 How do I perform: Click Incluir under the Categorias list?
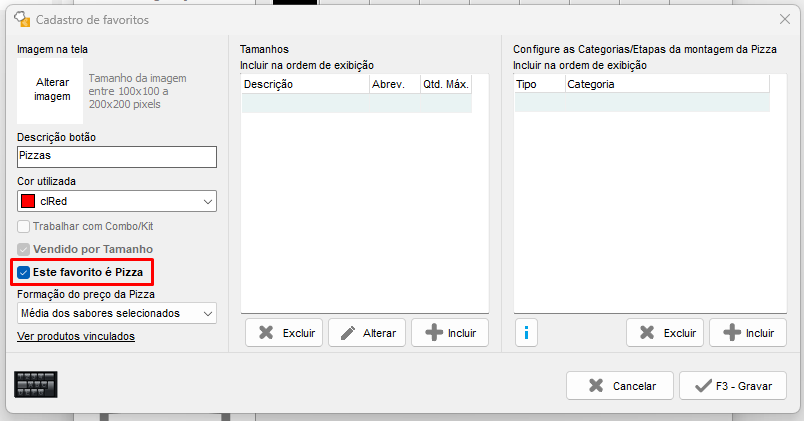pos(747,333)
